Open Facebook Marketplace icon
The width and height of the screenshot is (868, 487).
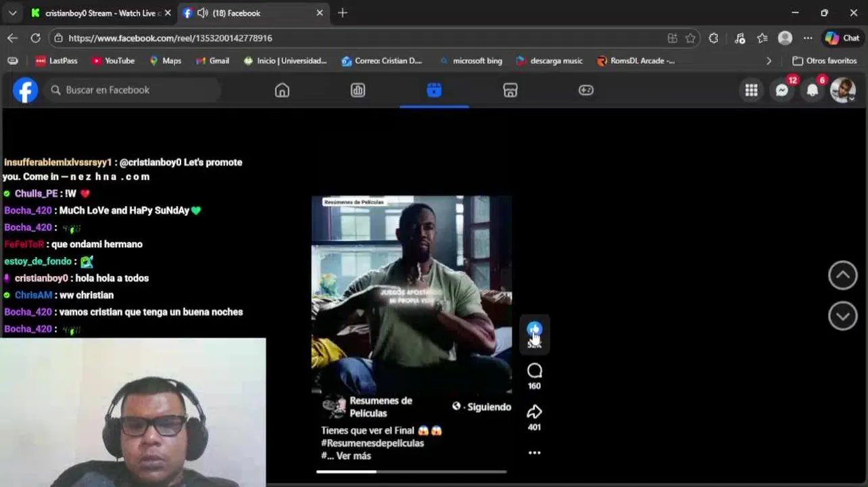click(x=510, y=90)
